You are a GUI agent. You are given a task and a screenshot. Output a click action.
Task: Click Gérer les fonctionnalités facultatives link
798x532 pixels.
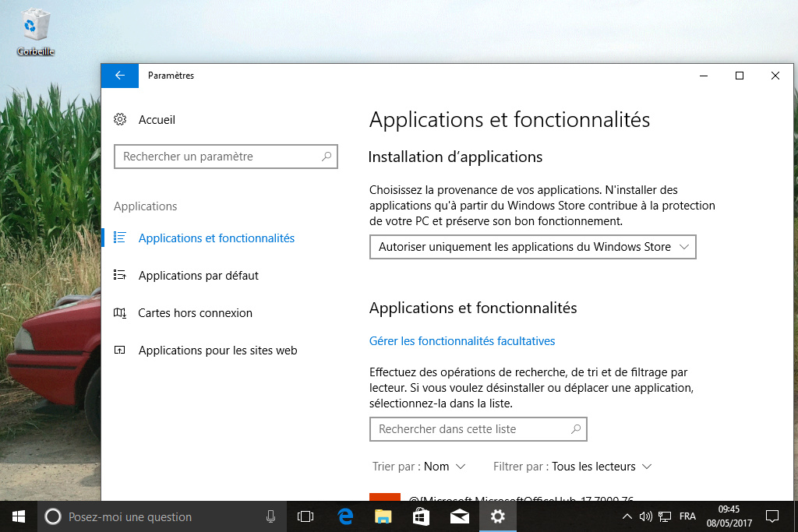point(462,341)
